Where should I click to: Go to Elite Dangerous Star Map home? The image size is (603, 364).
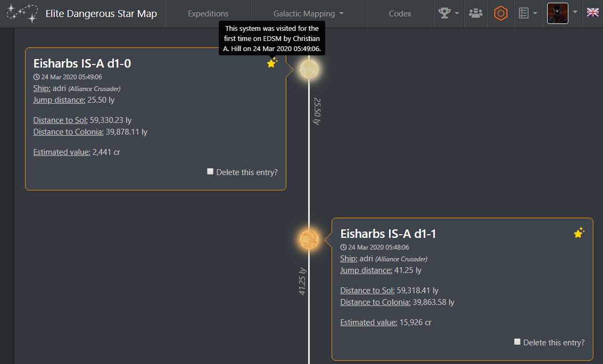101,13
